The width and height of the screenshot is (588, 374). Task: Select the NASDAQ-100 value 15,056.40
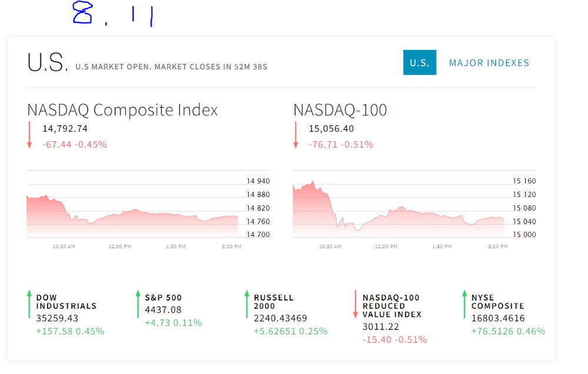click(331, 129)
